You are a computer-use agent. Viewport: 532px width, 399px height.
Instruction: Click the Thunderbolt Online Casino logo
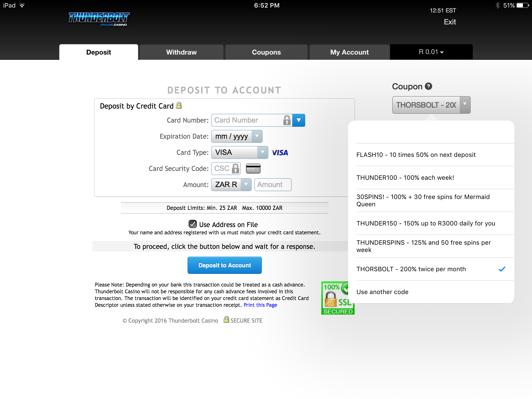pyautogui.click(x=99, y=19)
